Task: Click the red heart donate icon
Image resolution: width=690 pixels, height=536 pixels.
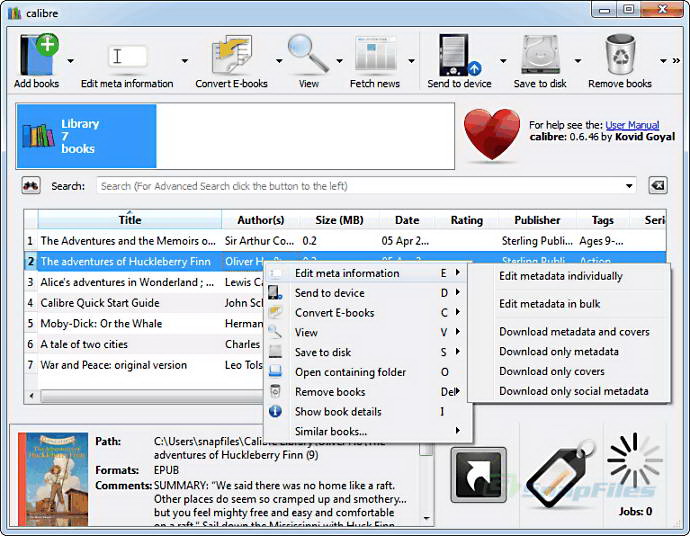Action: point(492,136)
